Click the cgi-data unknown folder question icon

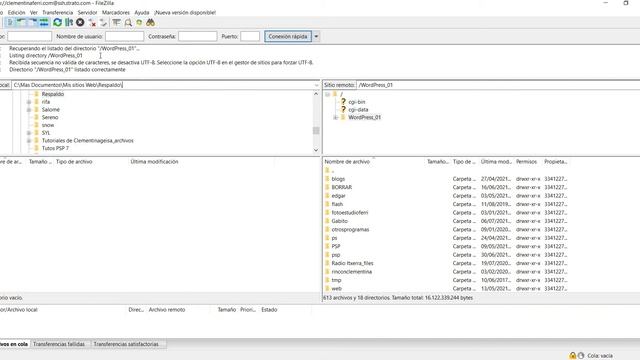(x=343, y=109)
